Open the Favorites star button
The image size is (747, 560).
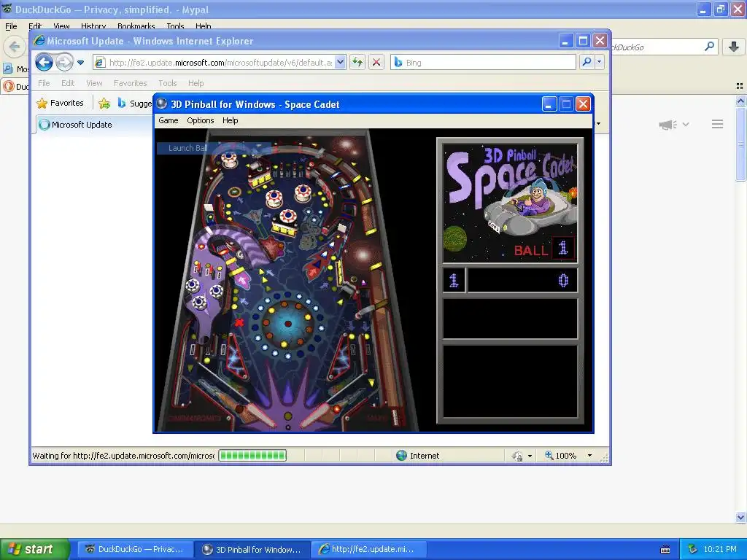point(60,103)
